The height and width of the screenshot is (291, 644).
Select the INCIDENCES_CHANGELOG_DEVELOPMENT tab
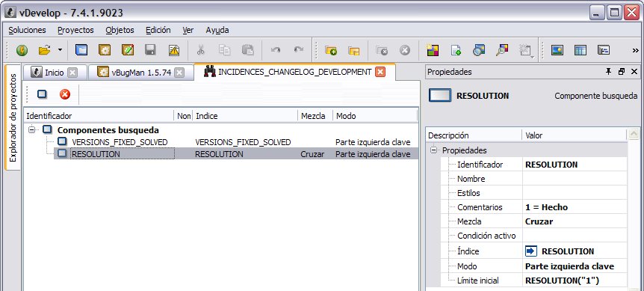pyautogui.click(x=294, y=72)
